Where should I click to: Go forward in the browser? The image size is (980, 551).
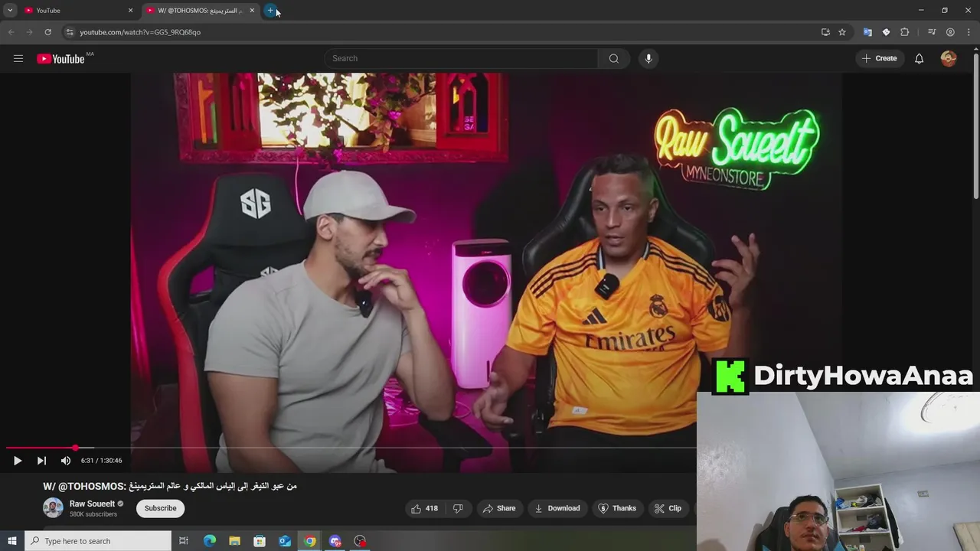point(29,32)
